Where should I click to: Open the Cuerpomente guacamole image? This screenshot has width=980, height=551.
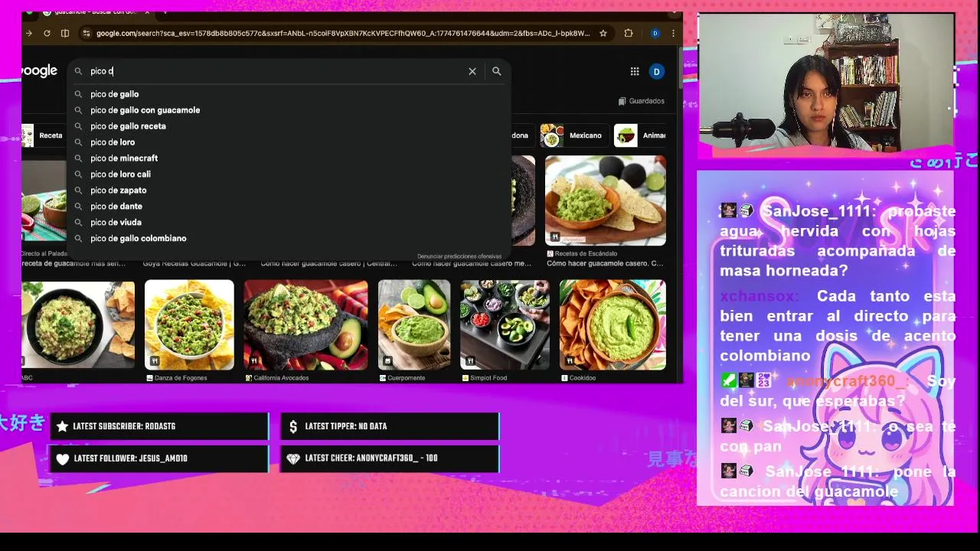coord(414,325)
